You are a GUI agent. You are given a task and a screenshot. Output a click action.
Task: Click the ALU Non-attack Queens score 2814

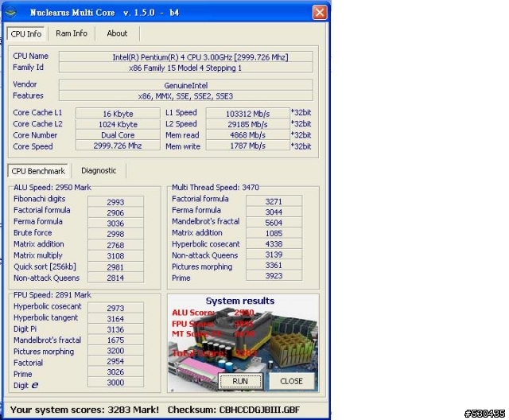coord(115,278)
